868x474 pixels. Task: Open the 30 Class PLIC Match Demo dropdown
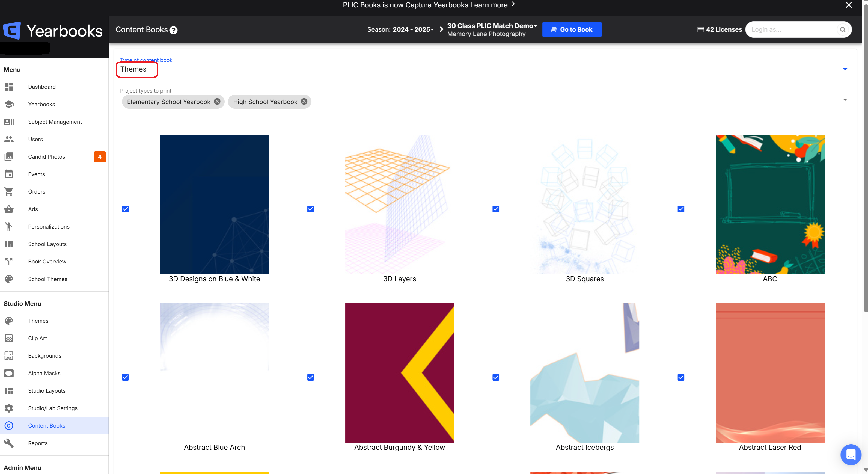coord(492,26)
